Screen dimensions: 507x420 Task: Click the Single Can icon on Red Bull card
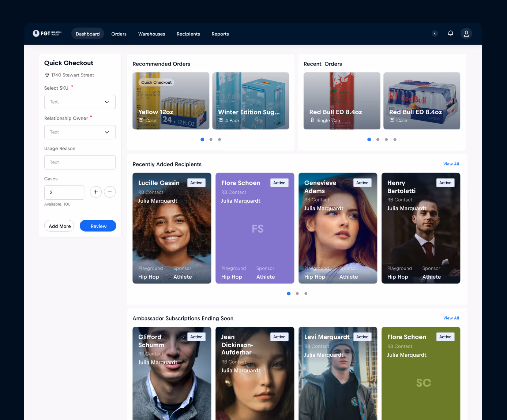(312, 120)
